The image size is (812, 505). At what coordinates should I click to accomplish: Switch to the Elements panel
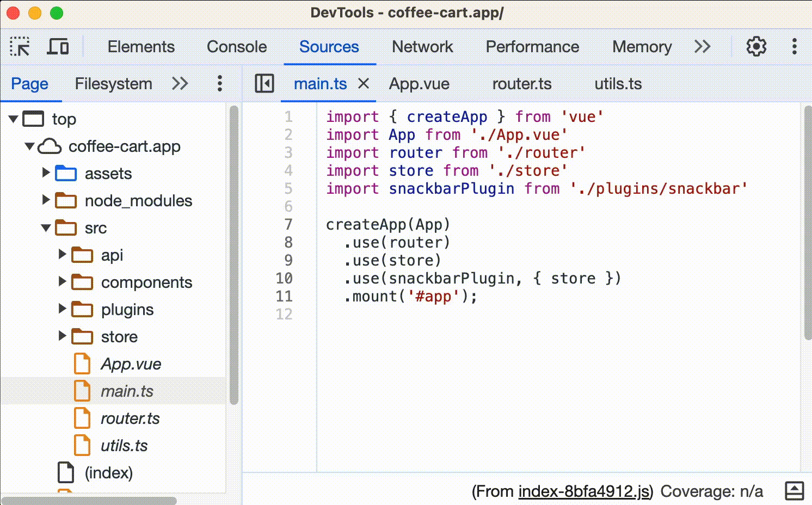[x=141, y=47]
